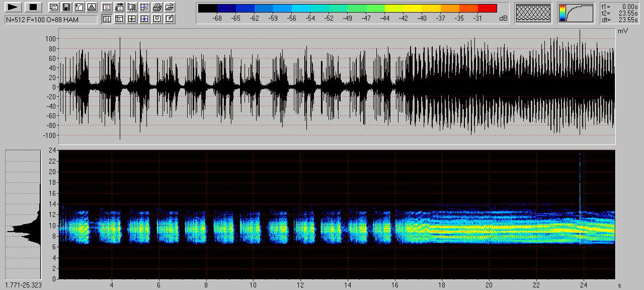The width and height of the screenshot is (644, 290).
Task: Select the blue crosshair cursor icon in lower row
Action: 144,19
